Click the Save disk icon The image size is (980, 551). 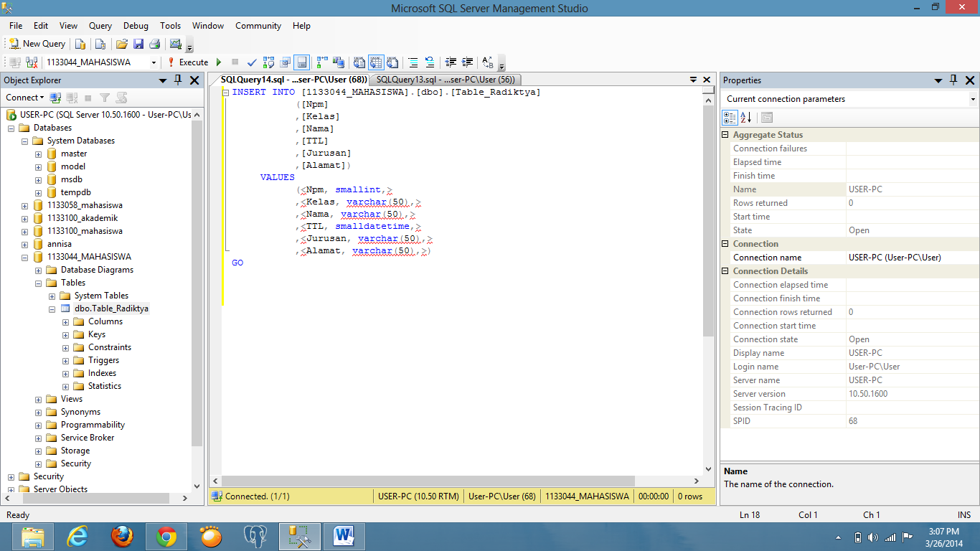138,44
